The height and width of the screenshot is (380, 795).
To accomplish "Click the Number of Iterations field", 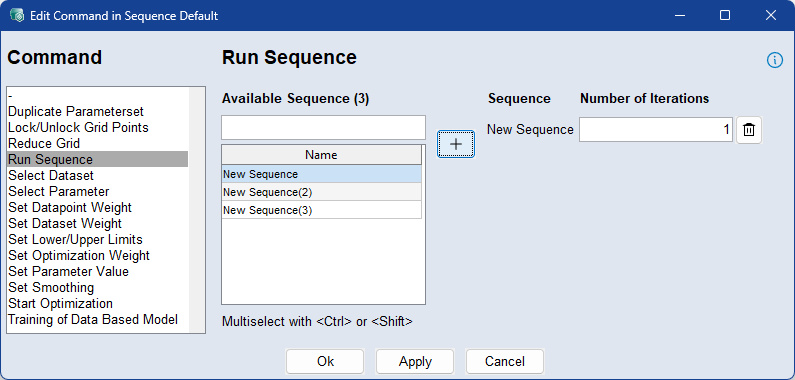I will coord(656,130).
